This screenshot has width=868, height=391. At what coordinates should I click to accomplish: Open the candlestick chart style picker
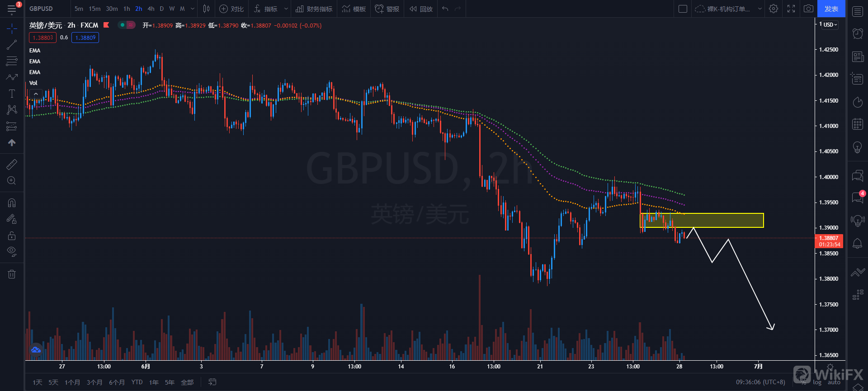click(x=207, y=9)
